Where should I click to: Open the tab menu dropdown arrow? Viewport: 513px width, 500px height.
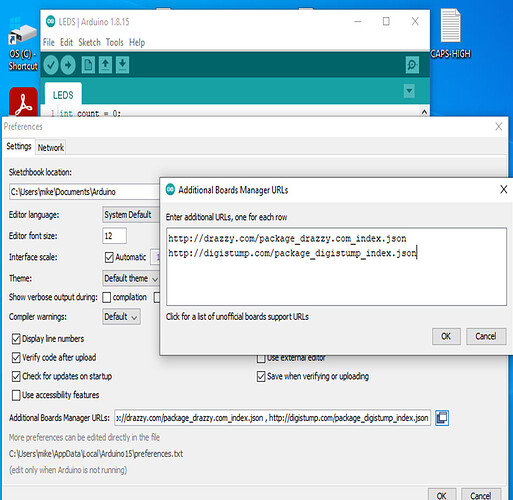point(409,91)
